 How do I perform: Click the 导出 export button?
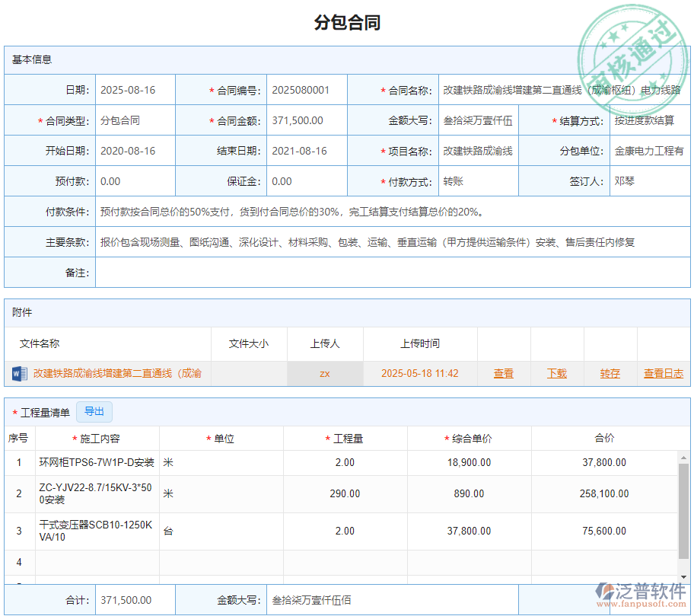(x=94, y=411)
